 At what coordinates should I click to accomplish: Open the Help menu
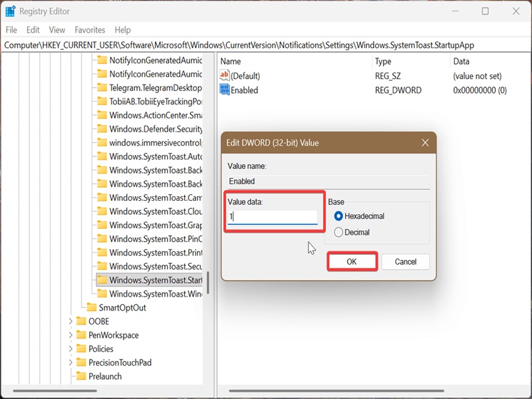[x=122, y=30]
